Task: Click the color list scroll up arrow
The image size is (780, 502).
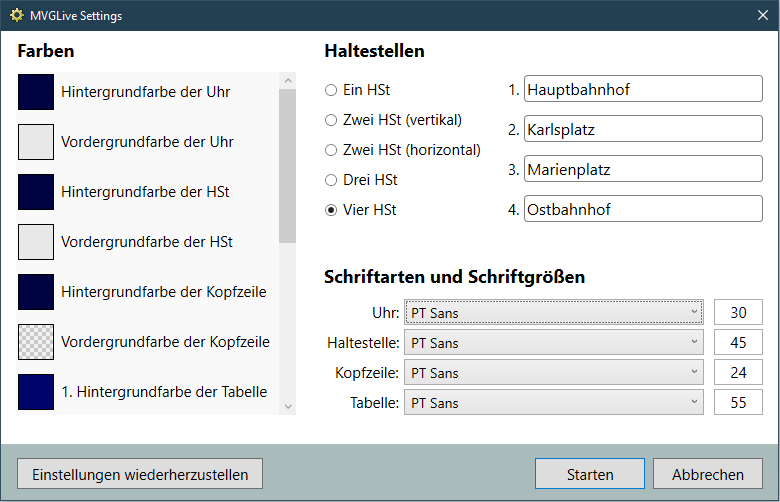Action: click(288, 80)
